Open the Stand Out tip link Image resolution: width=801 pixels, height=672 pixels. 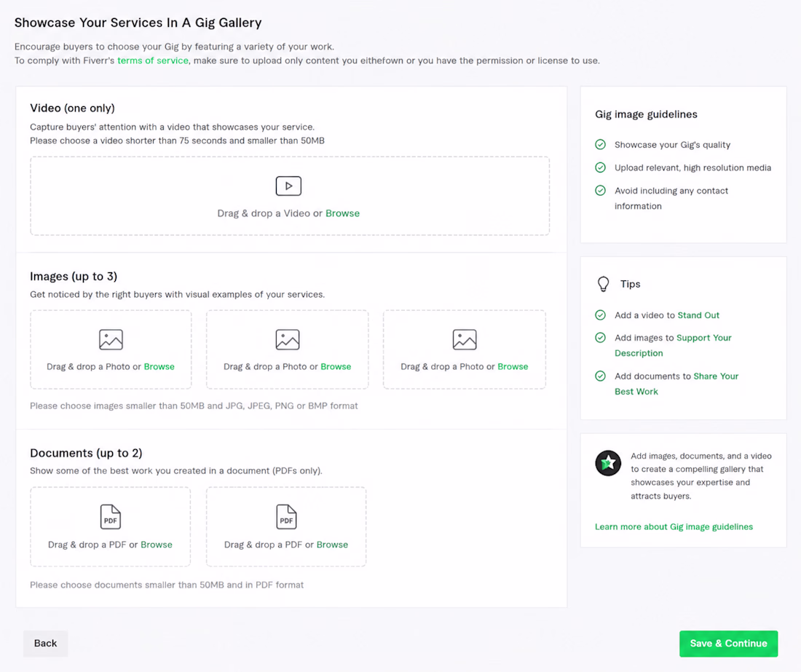point(698,315)
